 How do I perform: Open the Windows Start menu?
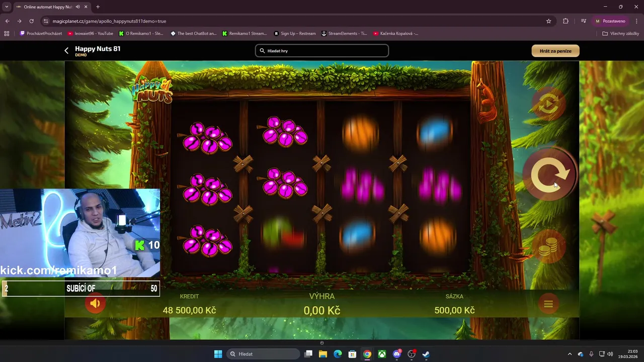[x=218, y=354]
